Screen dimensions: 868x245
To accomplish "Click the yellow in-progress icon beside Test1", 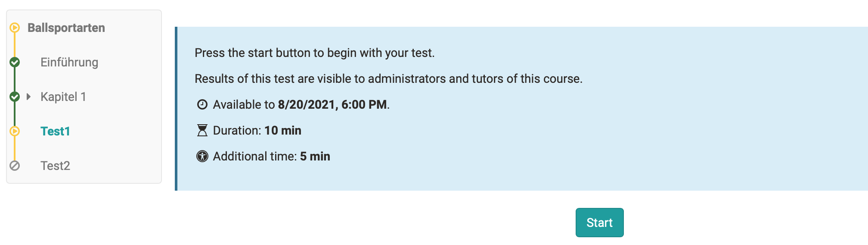I will (15, 131).
